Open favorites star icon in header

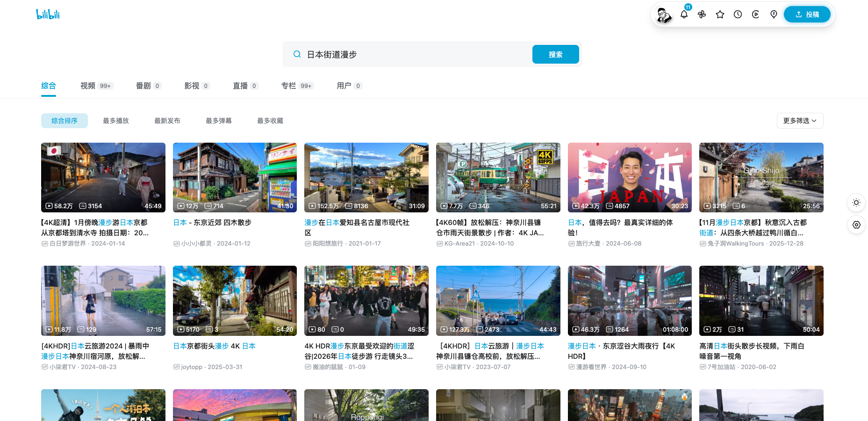point(720,15)
